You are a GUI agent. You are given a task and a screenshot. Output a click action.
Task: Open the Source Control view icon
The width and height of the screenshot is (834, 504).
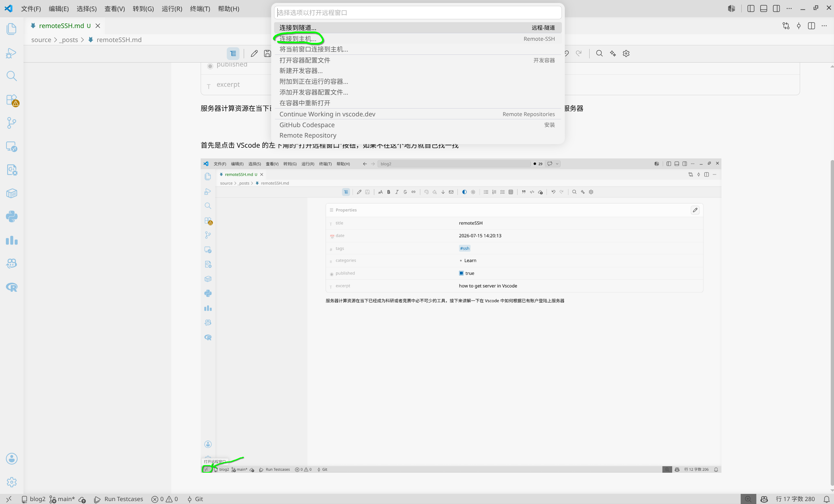coord(11,123)
